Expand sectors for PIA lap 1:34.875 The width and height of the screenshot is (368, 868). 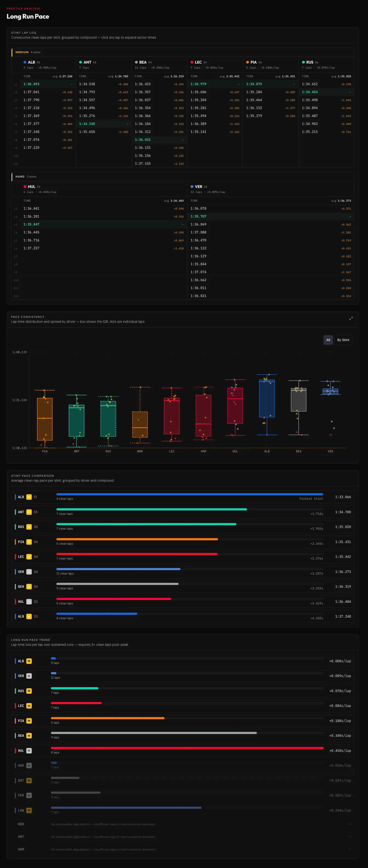click(x=270, y=84)
